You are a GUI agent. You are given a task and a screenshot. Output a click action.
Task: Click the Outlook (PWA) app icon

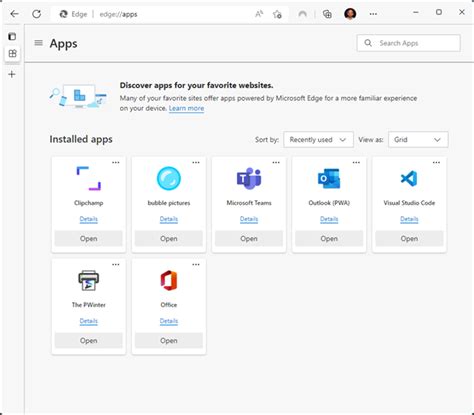tap(329, 178)
